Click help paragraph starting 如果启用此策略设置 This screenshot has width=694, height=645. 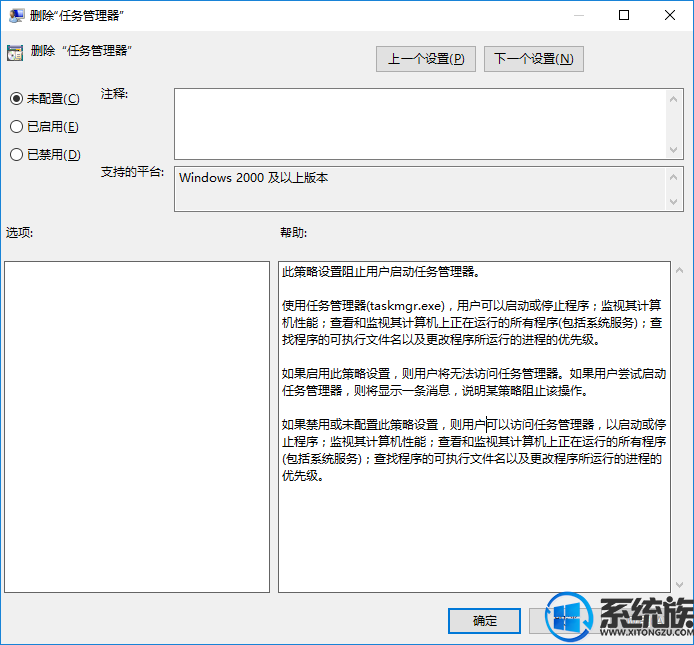tap(474, 382)
